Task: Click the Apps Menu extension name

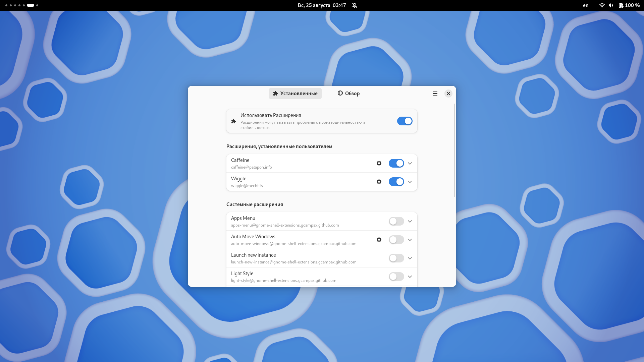Action: [x=243, y=218]
